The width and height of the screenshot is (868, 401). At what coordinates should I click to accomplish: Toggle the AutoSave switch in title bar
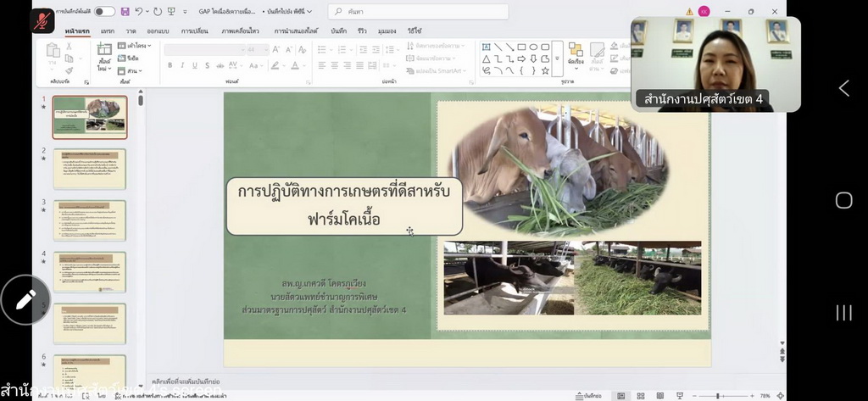[x=104, y=12]
